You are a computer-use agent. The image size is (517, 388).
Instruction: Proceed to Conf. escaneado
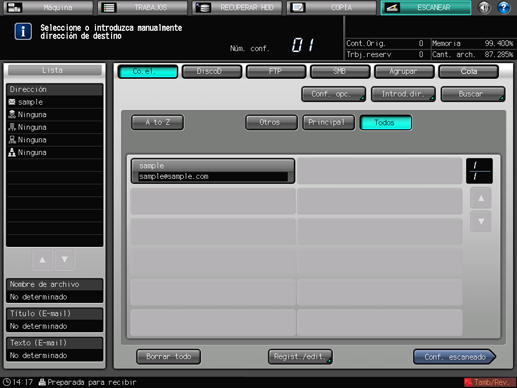click(x=454, y=357)
